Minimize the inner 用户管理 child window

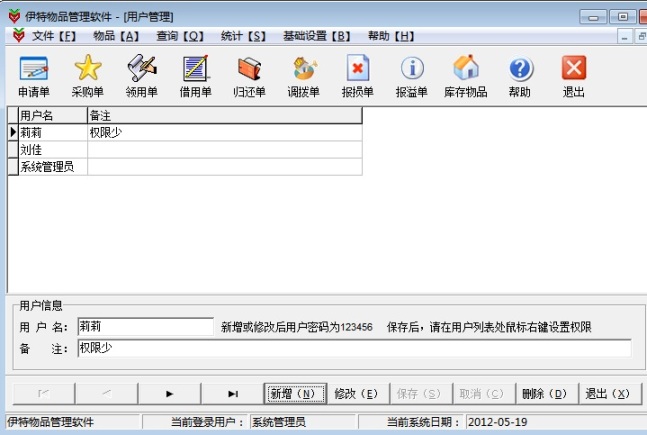[624, 36]
